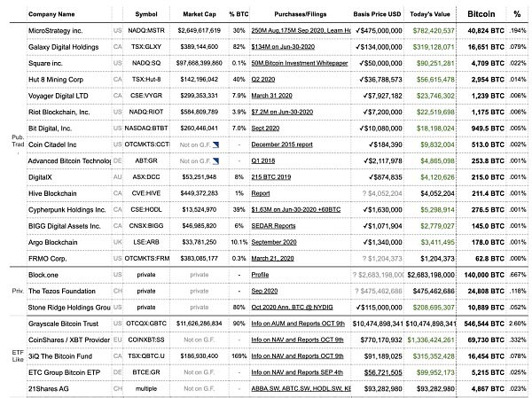Open the SEDAR Reports link
Viewport: 532px width, 398px height.
coord(273,226)
